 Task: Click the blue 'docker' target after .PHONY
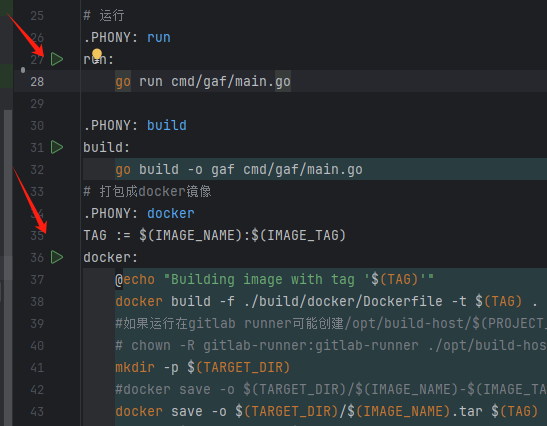coord(171,214)
